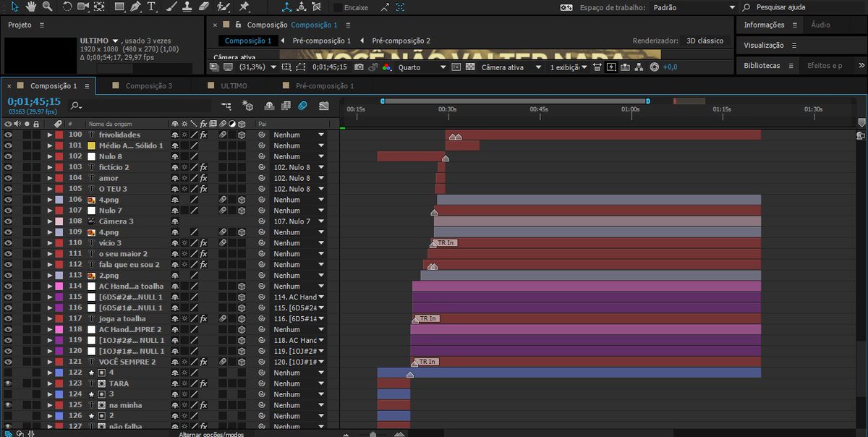Screen dimensions: 868x437
Task: Select the Brush tool
Action: coord(171,7)
